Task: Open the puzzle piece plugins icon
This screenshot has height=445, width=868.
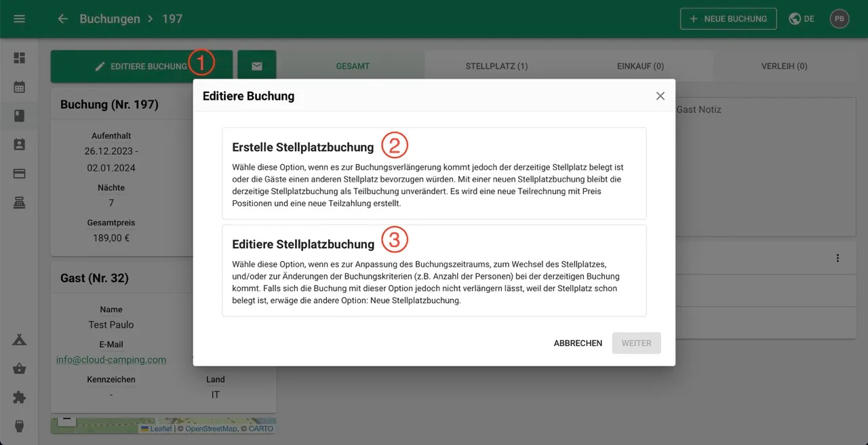Action: pos(20,398)
